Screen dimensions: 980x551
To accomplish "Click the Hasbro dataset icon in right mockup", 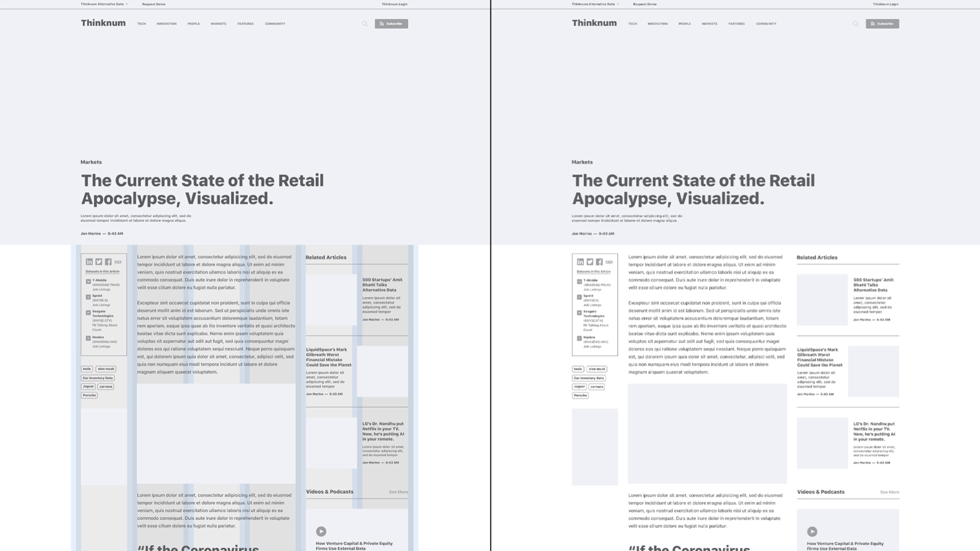I will point(579,338).
